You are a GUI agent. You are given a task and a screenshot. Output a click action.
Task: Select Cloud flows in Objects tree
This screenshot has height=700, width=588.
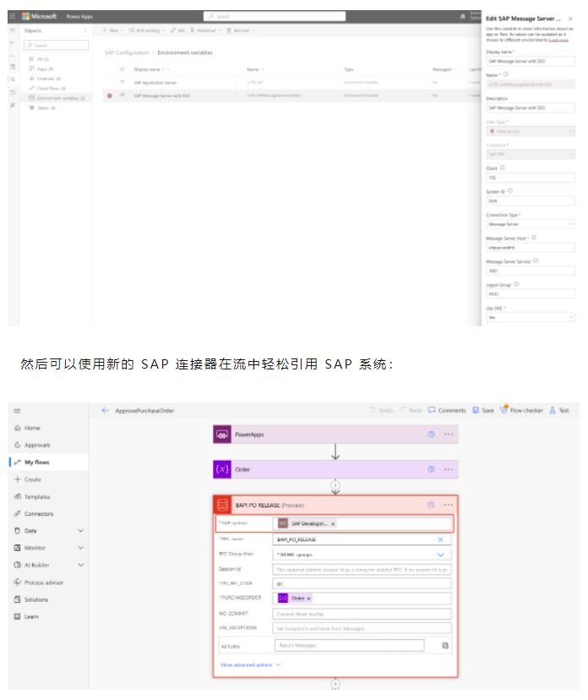pyautogui.click(x=52, y=88)
